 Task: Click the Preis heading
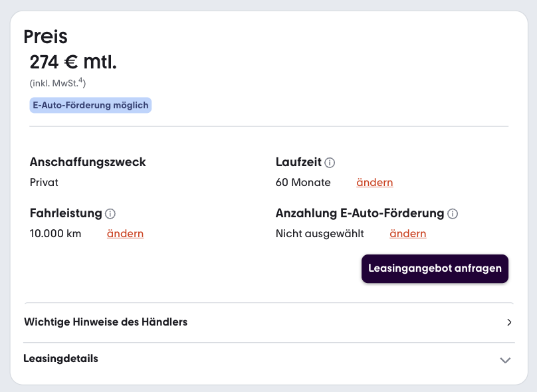tap(46, 37)
